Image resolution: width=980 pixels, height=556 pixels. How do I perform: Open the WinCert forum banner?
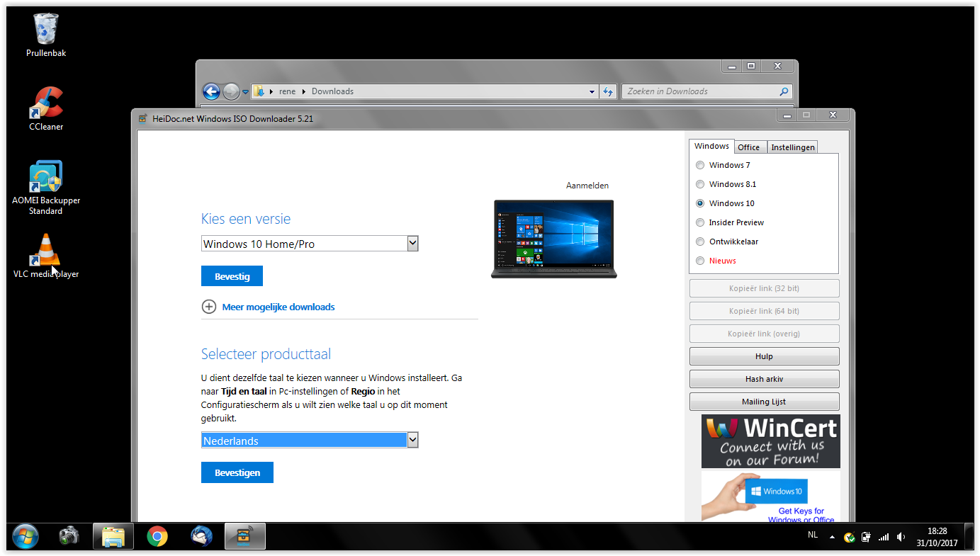[771, 441]
